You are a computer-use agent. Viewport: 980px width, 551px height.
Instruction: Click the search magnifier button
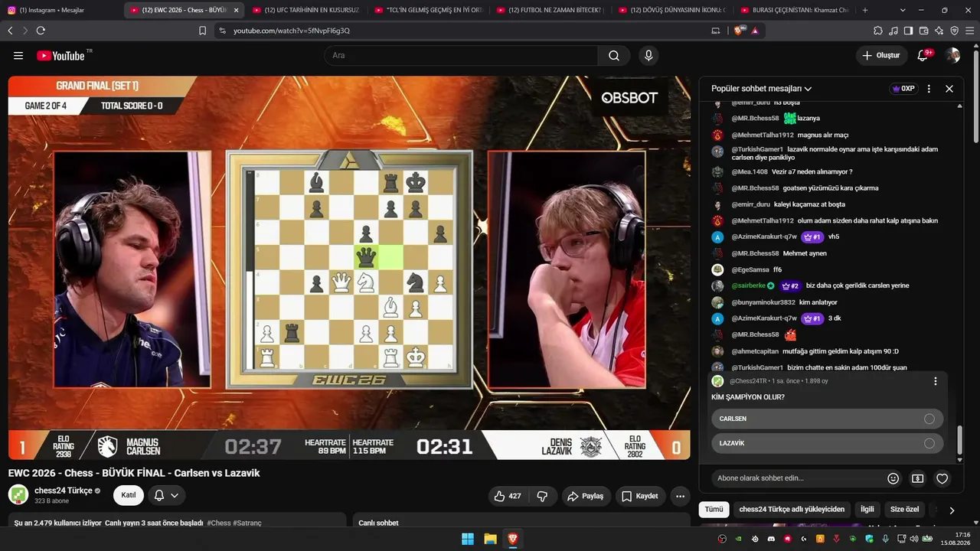coord(614,56)
